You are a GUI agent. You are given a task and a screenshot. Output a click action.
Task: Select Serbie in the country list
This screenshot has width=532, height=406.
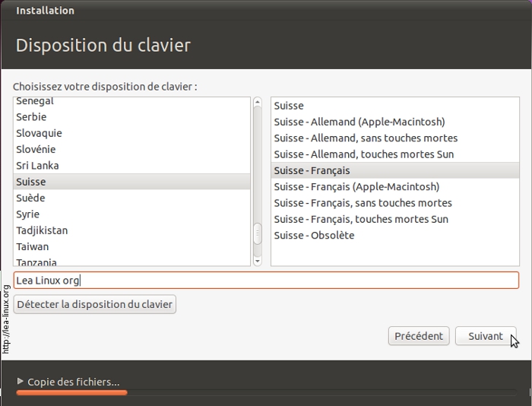[x=31, y=117]
